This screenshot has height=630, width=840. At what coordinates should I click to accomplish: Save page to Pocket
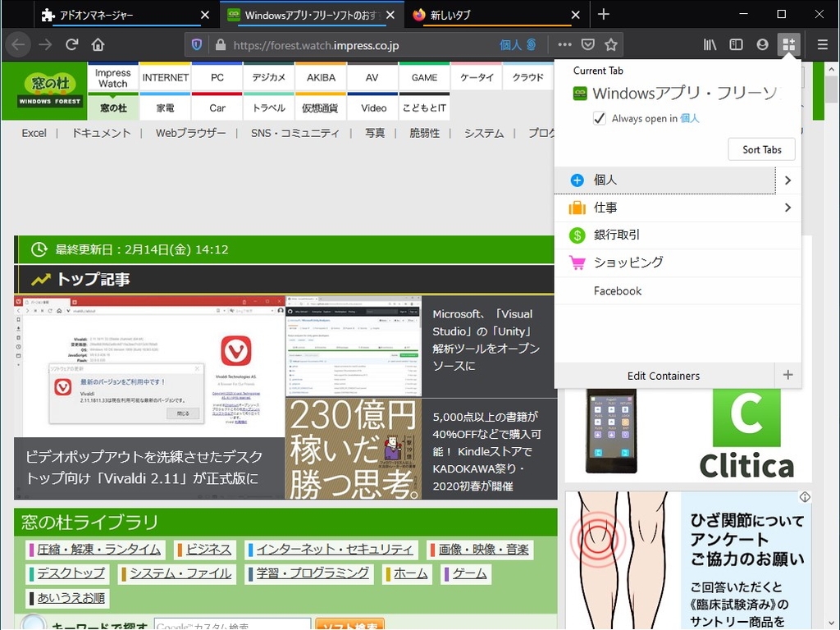click(587, 44)
